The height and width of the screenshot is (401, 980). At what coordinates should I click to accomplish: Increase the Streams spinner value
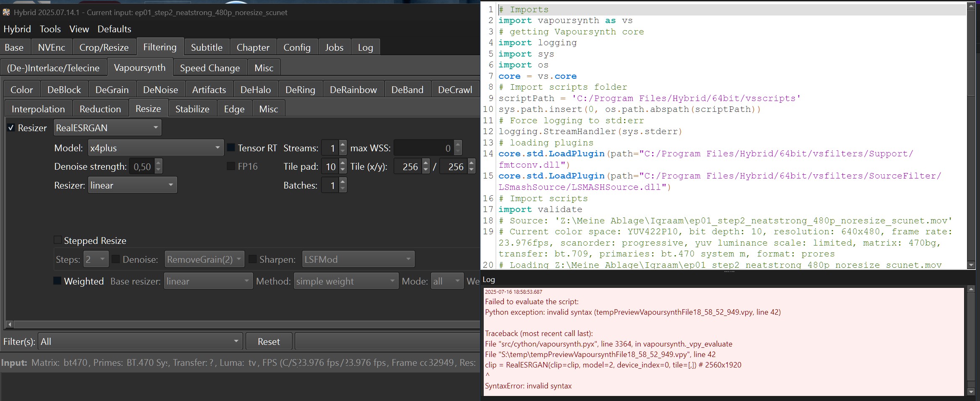pyautogui.click(x=343, y=145)
